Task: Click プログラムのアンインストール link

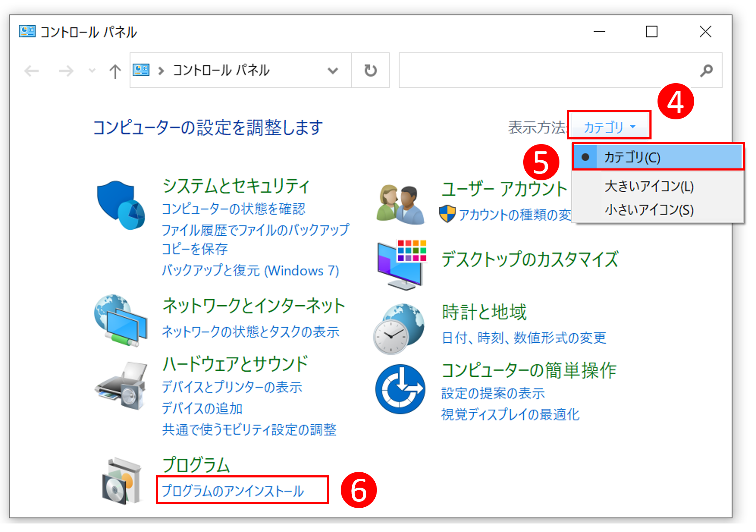Action: click(x=233, y=491)
